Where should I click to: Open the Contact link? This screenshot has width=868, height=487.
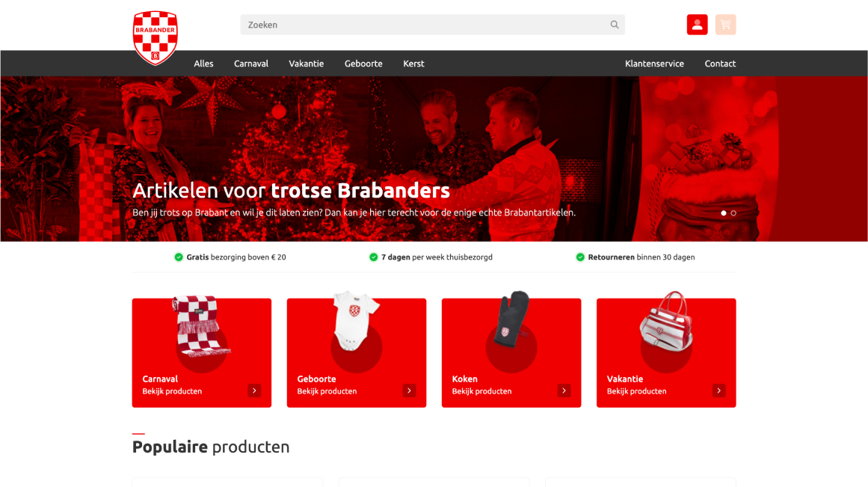click(x=720, y=64)
